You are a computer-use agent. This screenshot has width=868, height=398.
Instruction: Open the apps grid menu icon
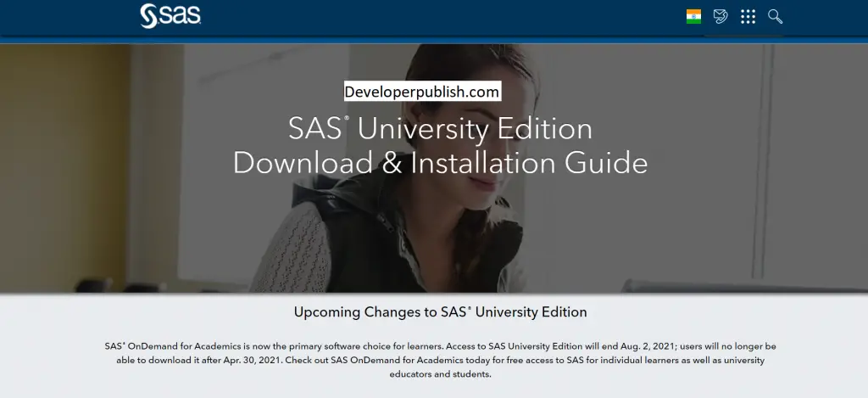click(x=748, y=17)
